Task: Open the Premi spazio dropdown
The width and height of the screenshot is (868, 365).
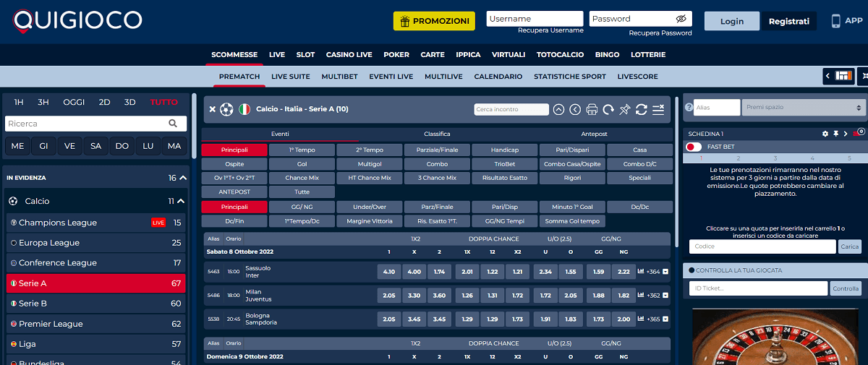Action: click(x=803, y=107)
